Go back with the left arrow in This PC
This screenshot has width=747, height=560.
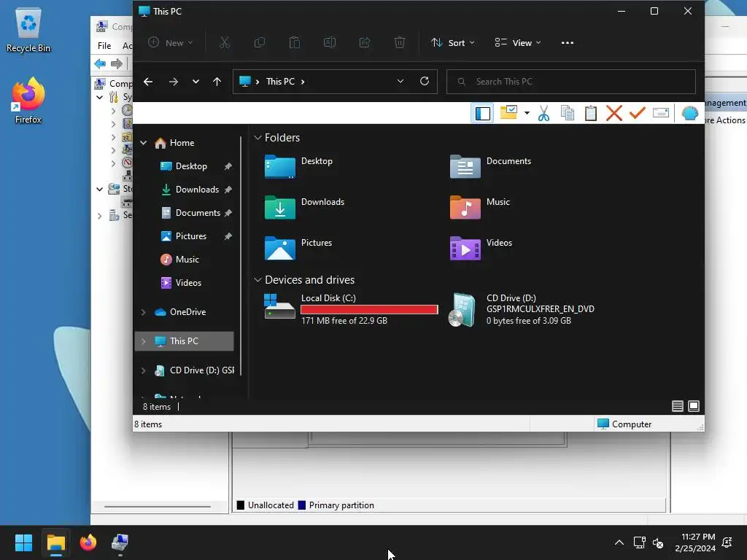coord(148,82)
